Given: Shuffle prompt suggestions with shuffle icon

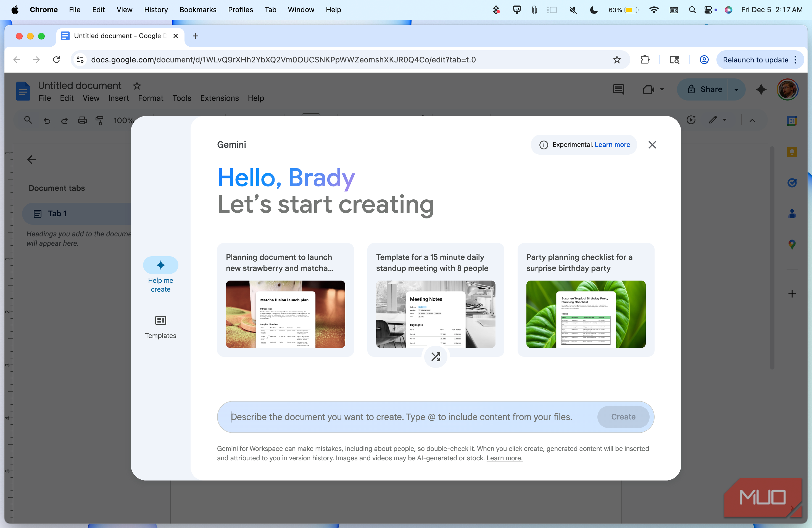Looking at the screenshot, I should pyautogui.click(x=436, y=357).
